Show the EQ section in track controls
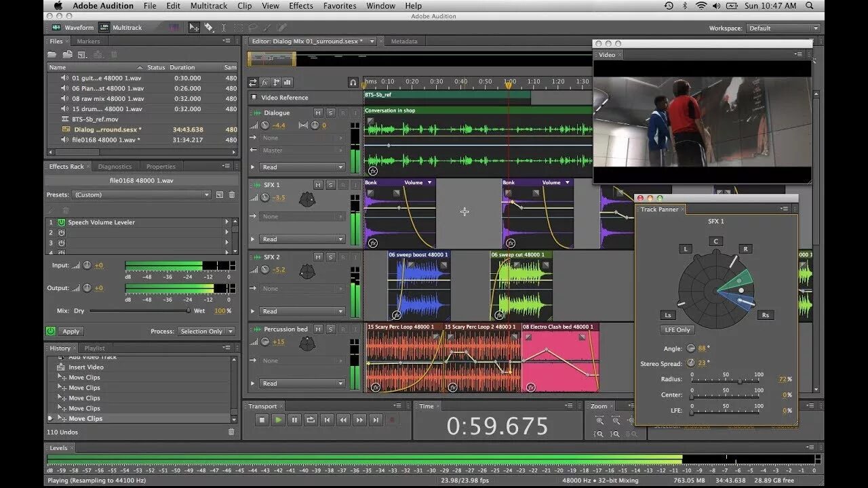The width and height of the screenshot is (868, 488). (x=288, y=82)
